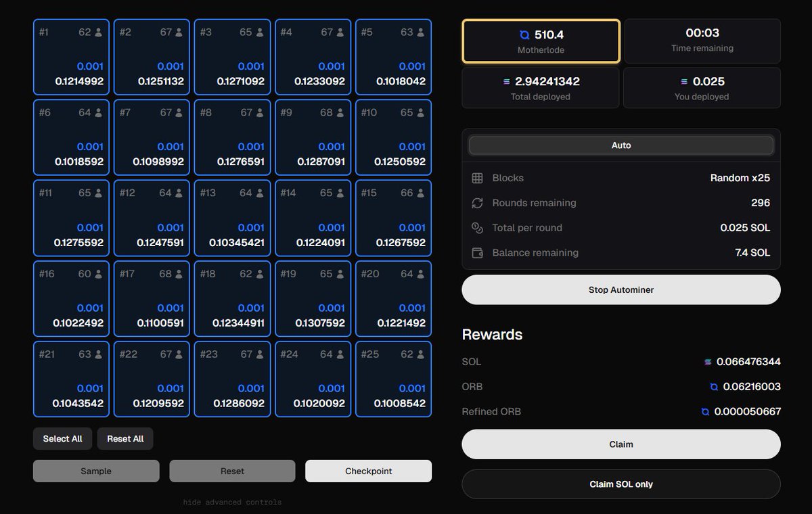This screenshot has width=812, height=514.
Task: Click the person icon on block #16
Action: pyautogui.click(x=99, y=273)
